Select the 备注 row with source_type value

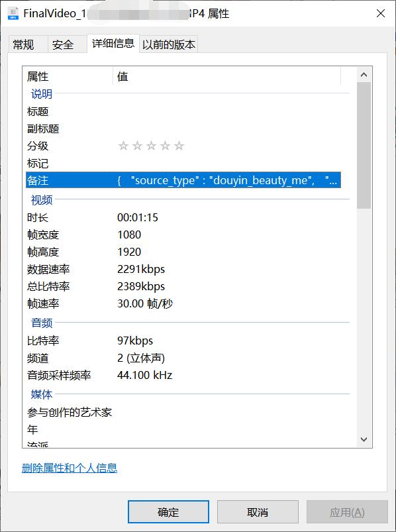tap(183, 180)
